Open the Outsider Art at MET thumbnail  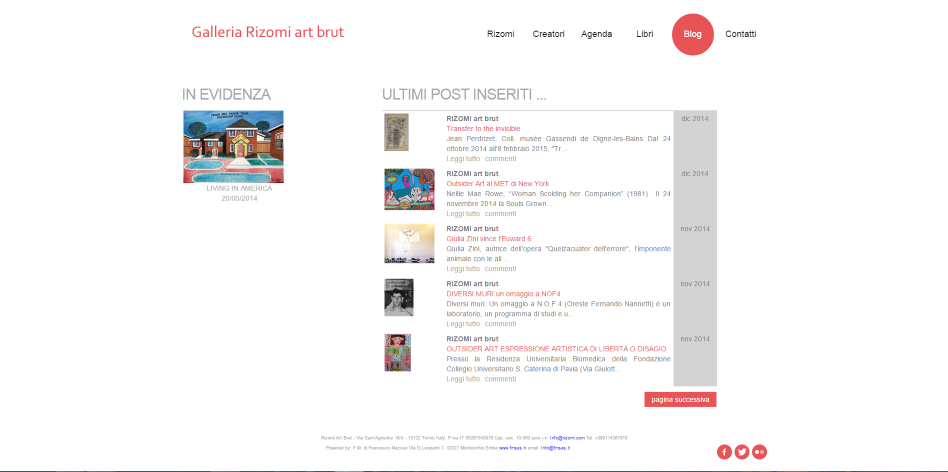409,189
